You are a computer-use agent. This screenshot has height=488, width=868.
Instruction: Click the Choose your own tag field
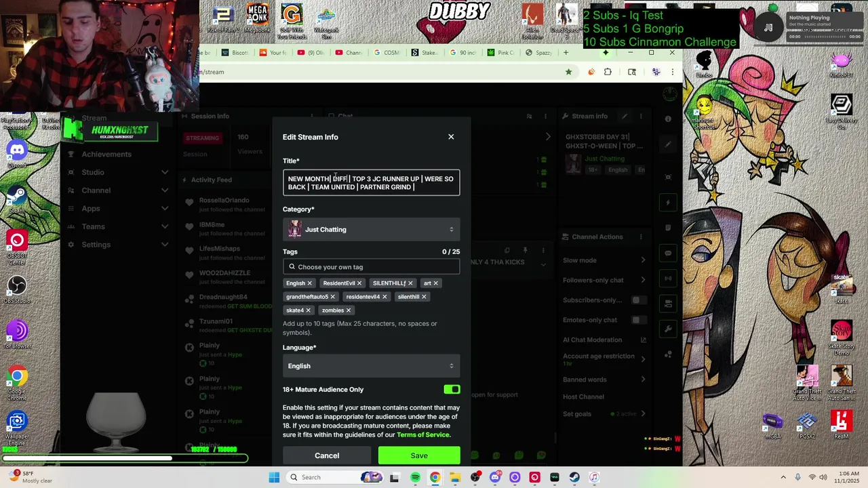click(371, 267)
